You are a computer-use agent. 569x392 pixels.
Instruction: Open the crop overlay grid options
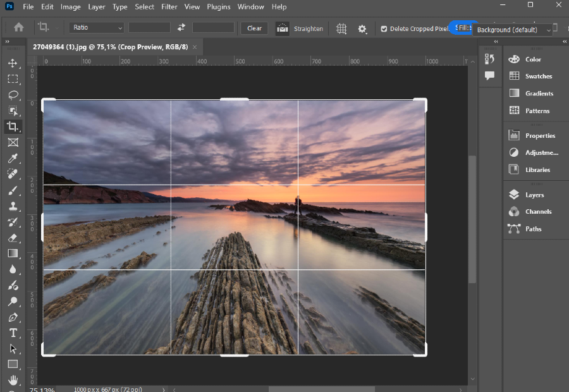(x=341, y=28)
